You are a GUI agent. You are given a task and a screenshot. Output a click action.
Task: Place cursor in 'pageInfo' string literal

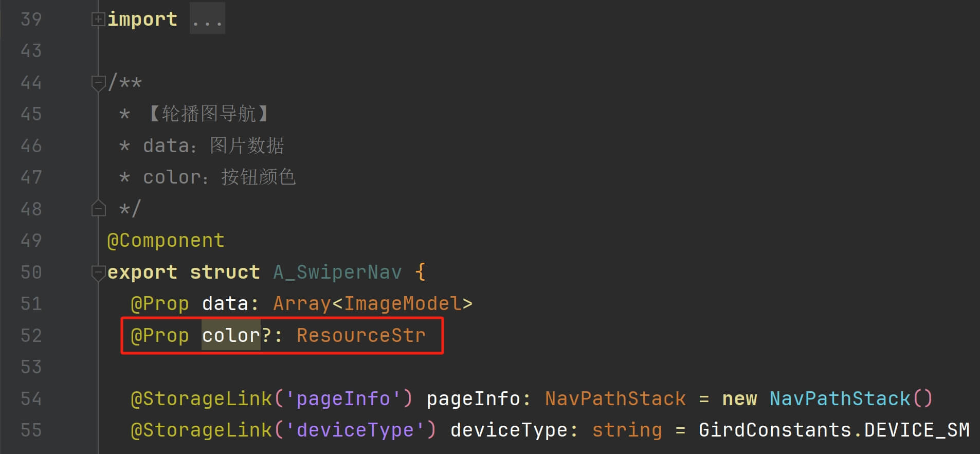tap(343, 398)
